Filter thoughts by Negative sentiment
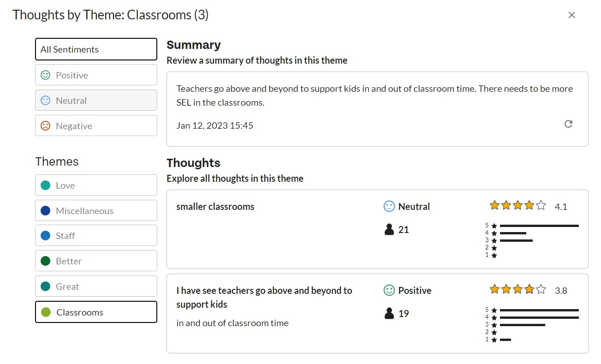The image size is (601, 364). 96,125
